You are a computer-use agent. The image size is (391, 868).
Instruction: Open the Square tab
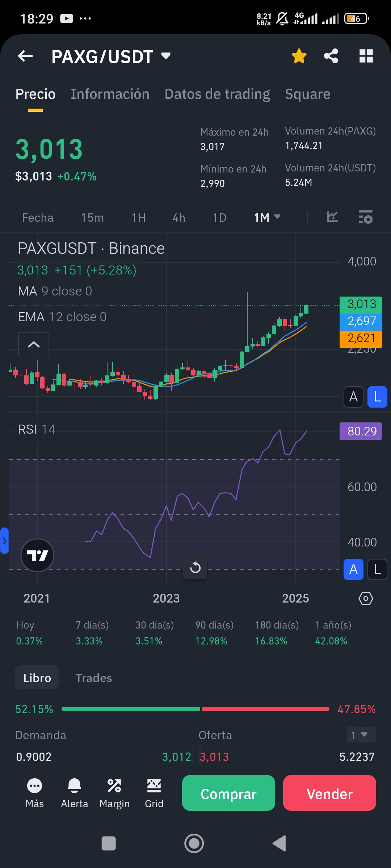tap(308, 94)
